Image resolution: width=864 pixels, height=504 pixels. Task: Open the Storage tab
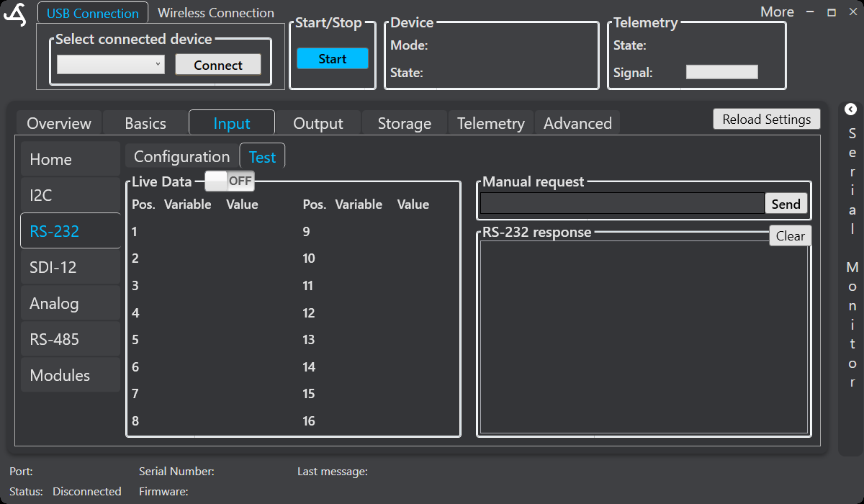click(x=405, y=123)
